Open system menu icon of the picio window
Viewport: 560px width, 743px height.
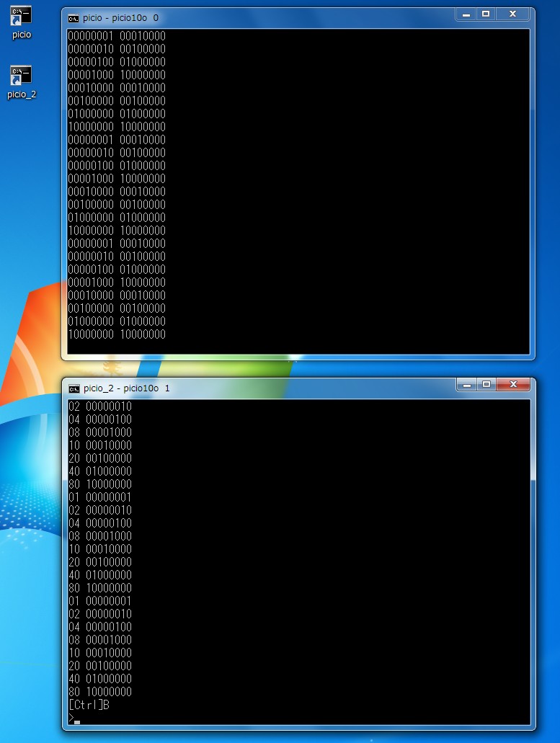point(74,18)
